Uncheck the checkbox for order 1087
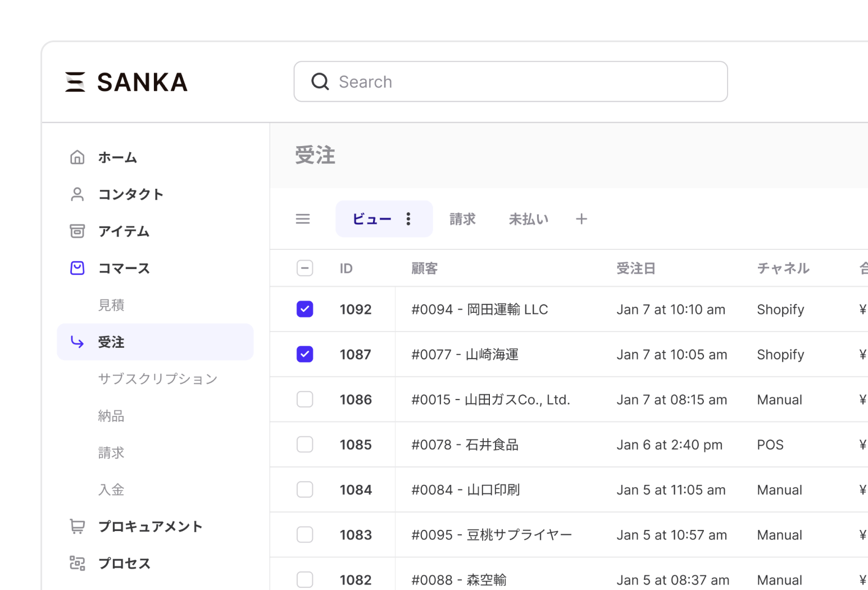868x590 pixels. pos(305,355)
